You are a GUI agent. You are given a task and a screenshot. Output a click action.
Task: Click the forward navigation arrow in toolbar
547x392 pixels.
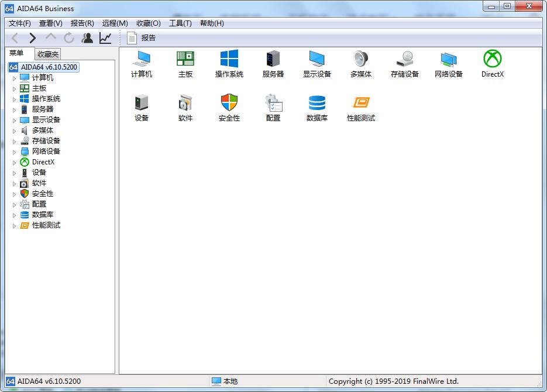click(32, 37)
